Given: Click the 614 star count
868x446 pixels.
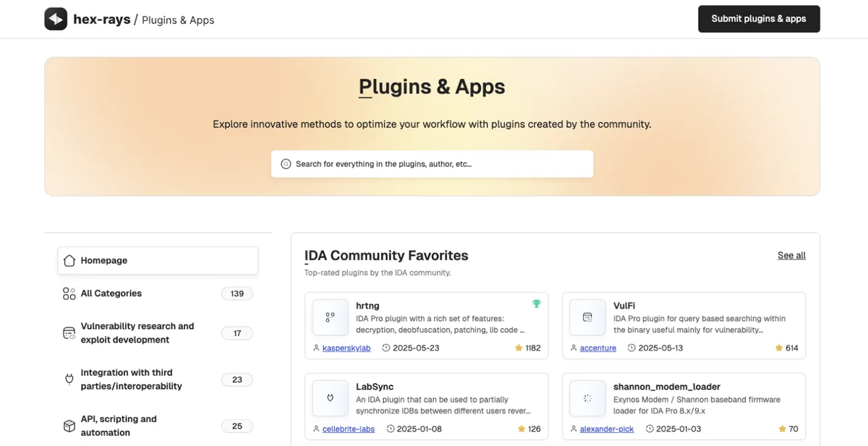Looking at the screenshot, I should 792,348.
